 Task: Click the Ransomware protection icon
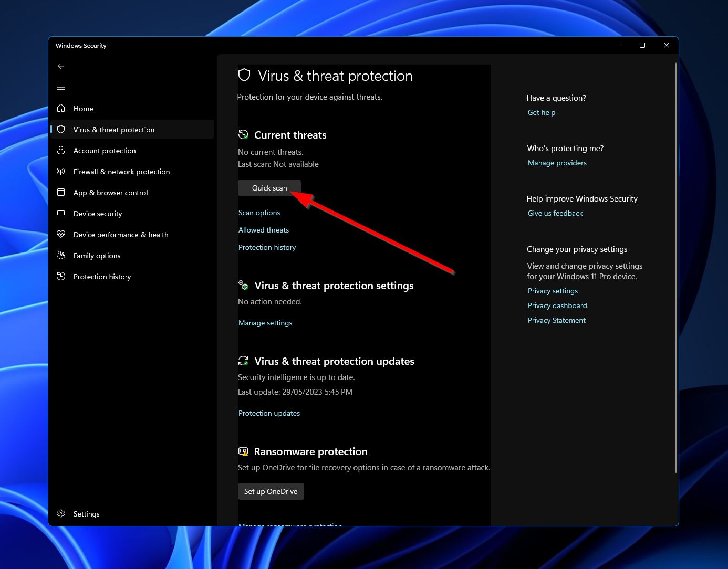coord(243,451)
